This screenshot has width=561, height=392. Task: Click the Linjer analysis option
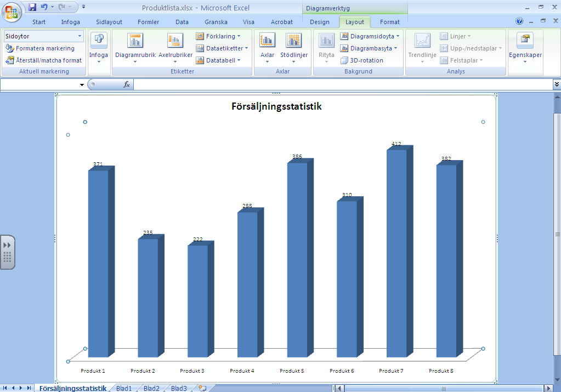tap(455, 36)
